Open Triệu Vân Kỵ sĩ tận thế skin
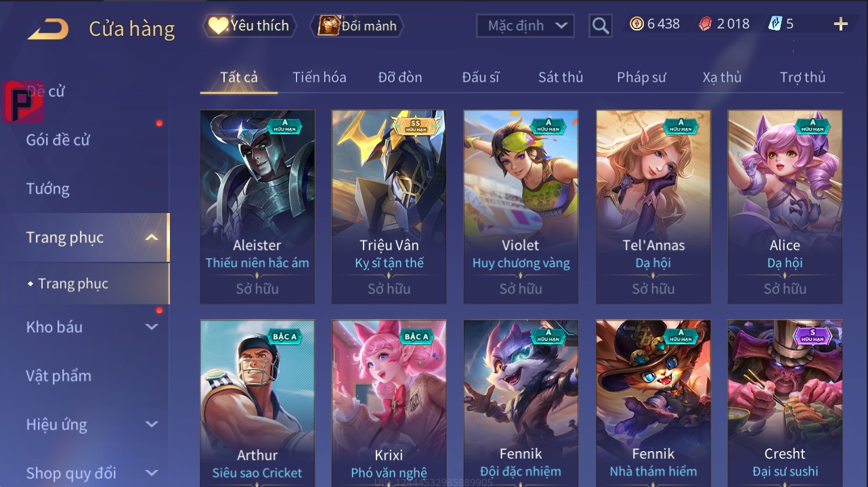The width and height of the screenshot is (868, 487). pyautogui.click(x=389, y=207)
